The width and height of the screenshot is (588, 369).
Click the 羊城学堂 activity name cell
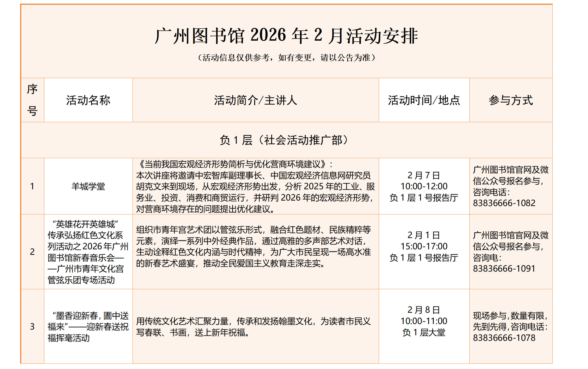88,186
